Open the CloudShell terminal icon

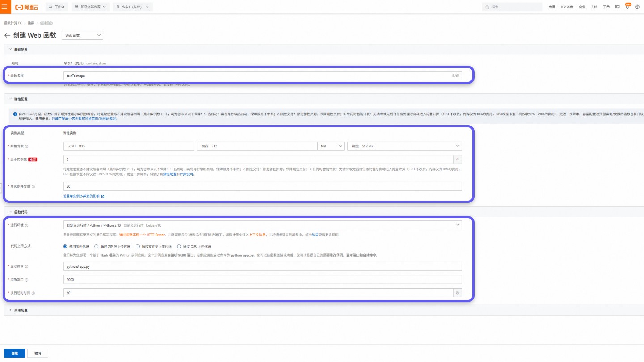tap(617, 7)
